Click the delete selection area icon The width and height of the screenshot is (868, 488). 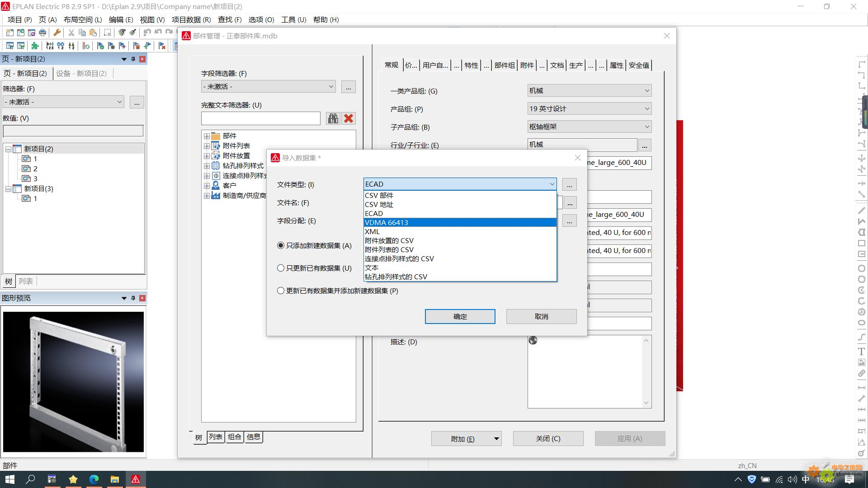click(x=107, y=33)
